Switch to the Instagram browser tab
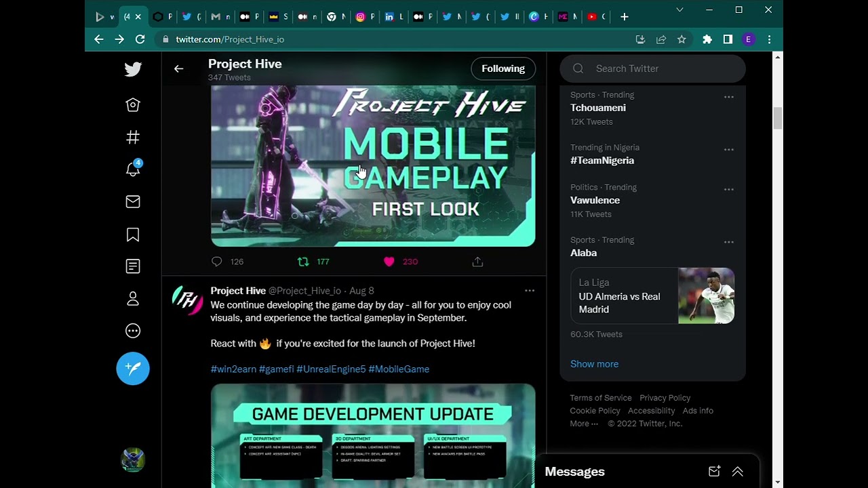Screen dimensions: 868x488 tap(365, 17)
